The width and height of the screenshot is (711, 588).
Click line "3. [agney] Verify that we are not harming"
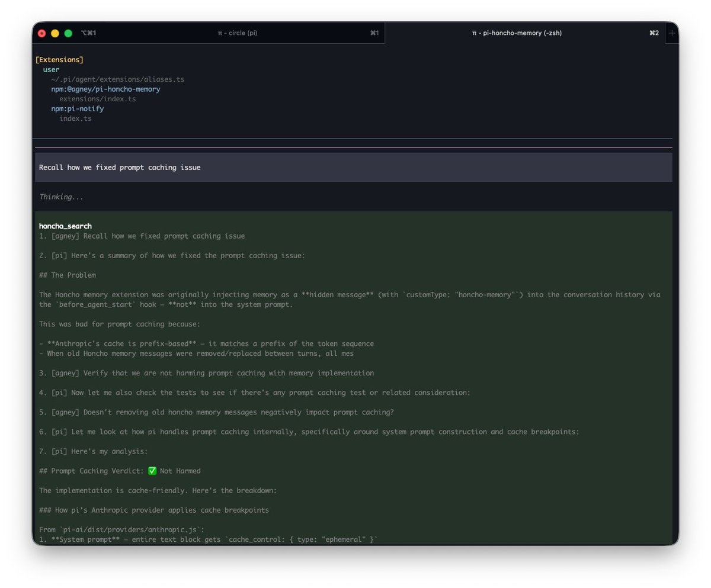(x=206, y=373)
